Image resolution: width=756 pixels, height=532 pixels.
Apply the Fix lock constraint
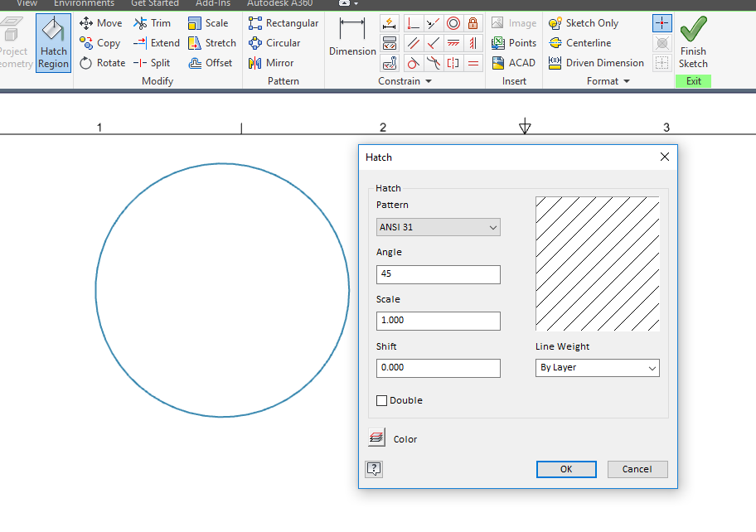coord(473,23)
